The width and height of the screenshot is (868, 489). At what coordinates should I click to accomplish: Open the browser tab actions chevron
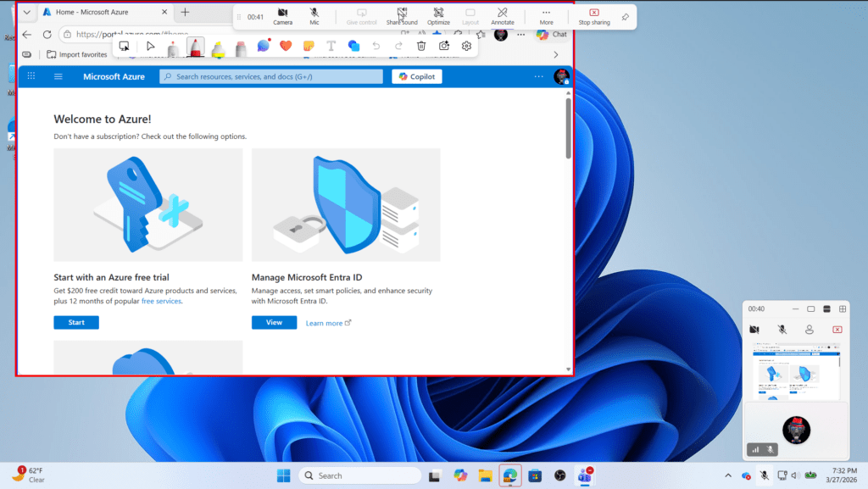26,12
